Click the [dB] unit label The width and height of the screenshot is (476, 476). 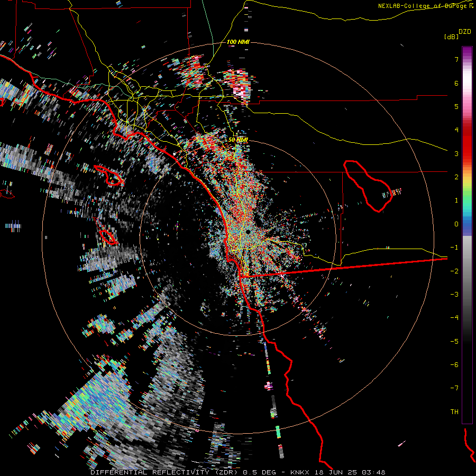pos(452,37)
